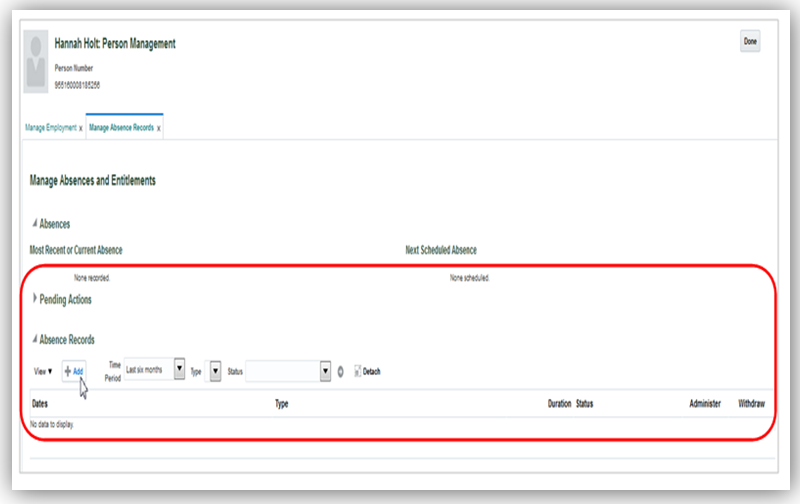Click the 'None scheduled.' text
The image size is (800, 504).
point(469,278)
